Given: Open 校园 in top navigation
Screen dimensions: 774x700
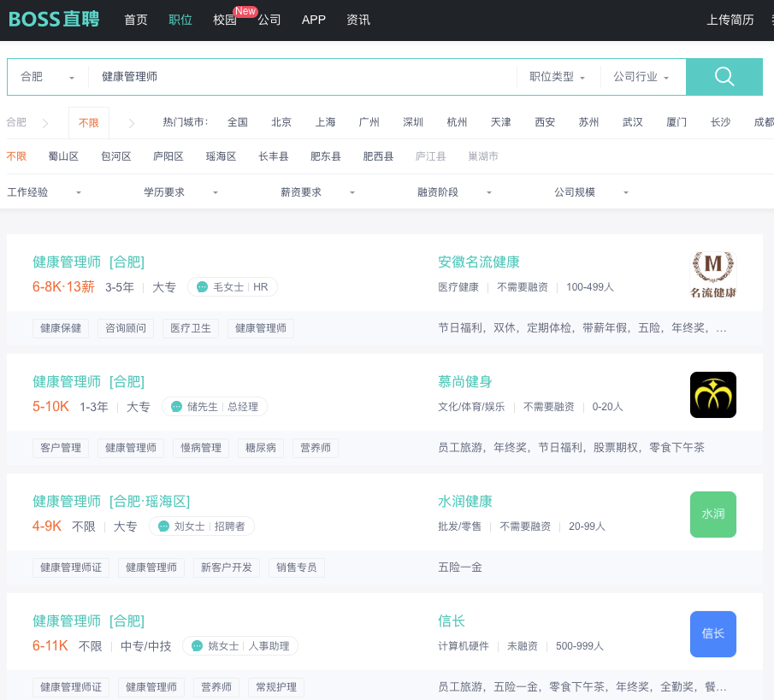Looking at the screenshot, I should coord(225,20).
